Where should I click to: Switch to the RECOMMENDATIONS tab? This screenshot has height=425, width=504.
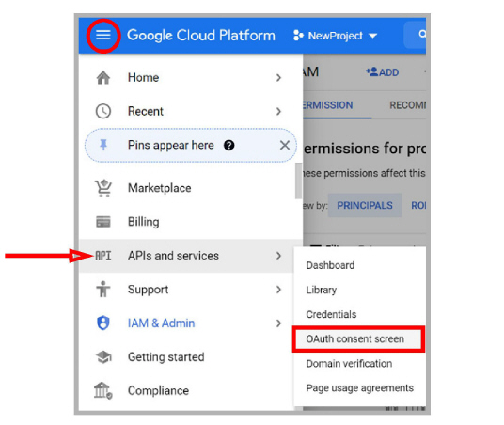tap(407, 105)
